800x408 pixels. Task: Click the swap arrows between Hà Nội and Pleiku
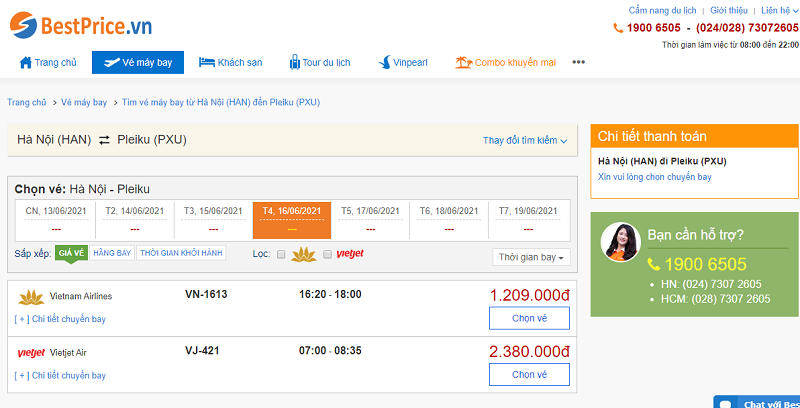tap(104, 140)
